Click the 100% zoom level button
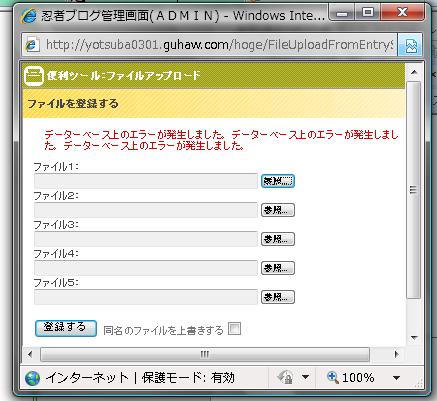The height and width of the screenshot is (401, 437). (x=351, y=378)
